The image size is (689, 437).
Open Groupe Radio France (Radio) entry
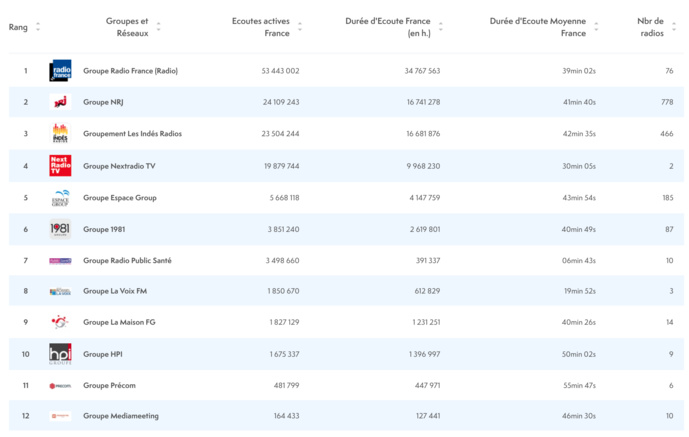(x=130, y=71)
